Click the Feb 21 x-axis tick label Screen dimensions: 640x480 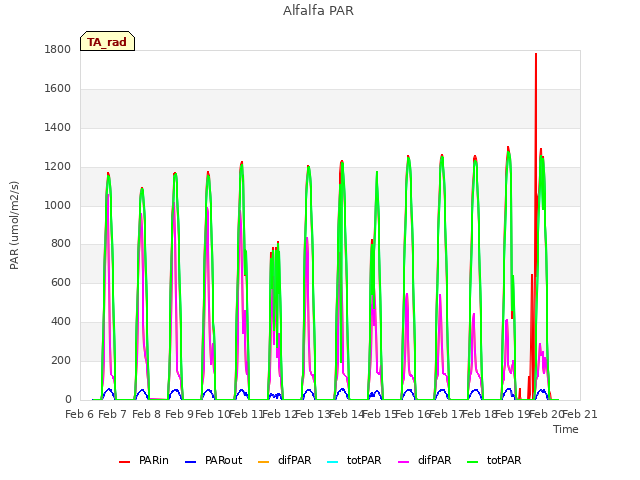pos(580,414)
